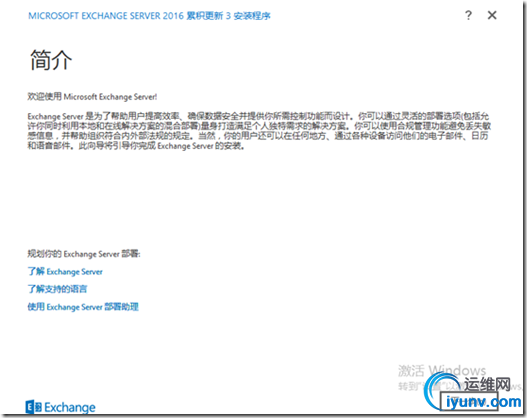Screen dimensions: 527x418
Task: Open the 了解 Exchange Server link
Action: point(65,271)
